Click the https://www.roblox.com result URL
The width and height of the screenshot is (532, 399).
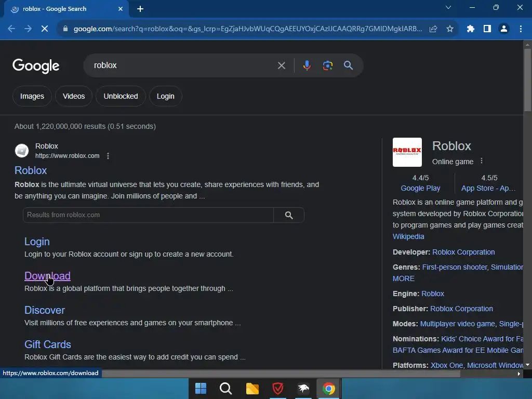tap(67, 156)
